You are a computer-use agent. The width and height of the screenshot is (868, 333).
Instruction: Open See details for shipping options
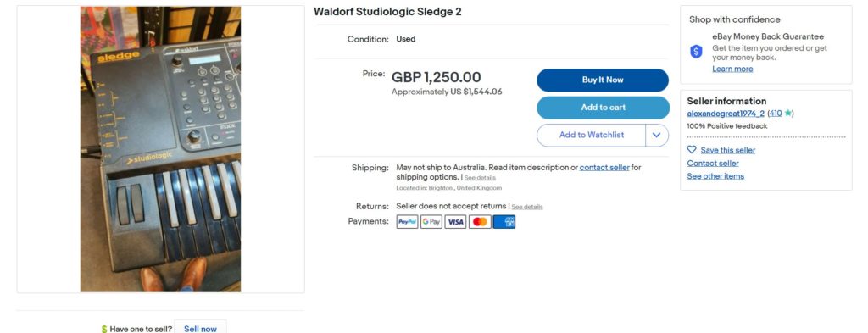click(x=480, y=178)
